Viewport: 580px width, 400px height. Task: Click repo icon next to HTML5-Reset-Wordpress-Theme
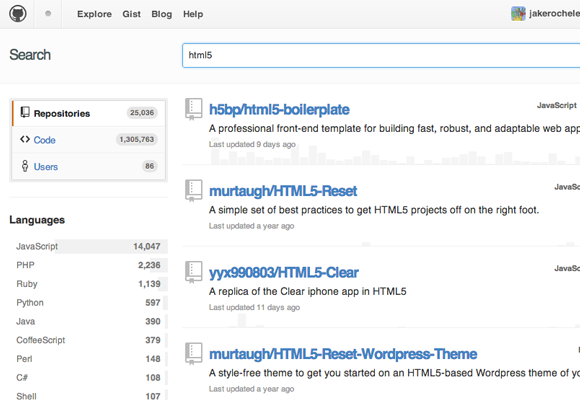[x=193, y=353]
